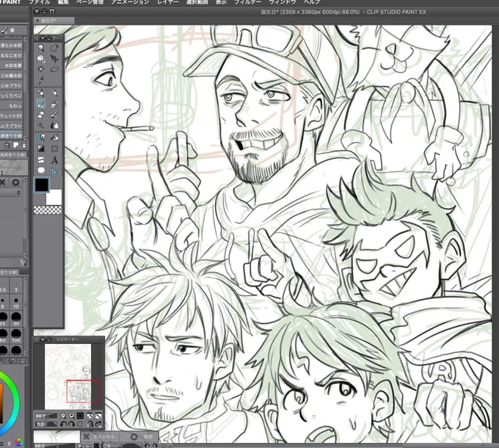Screen dimensions: 499x448
Task: Rotate canvas right in Navigator
Action: pos(72,424)
